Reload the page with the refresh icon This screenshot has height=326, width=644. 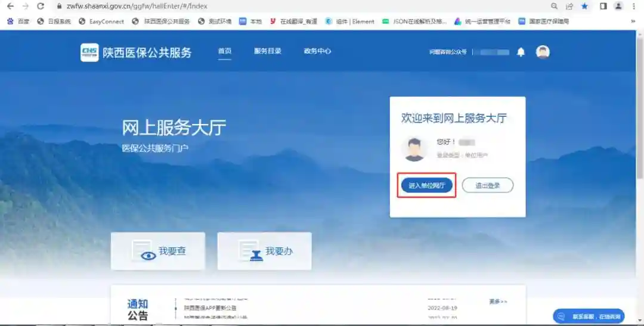pyautogui.click(x=41, y=6)
